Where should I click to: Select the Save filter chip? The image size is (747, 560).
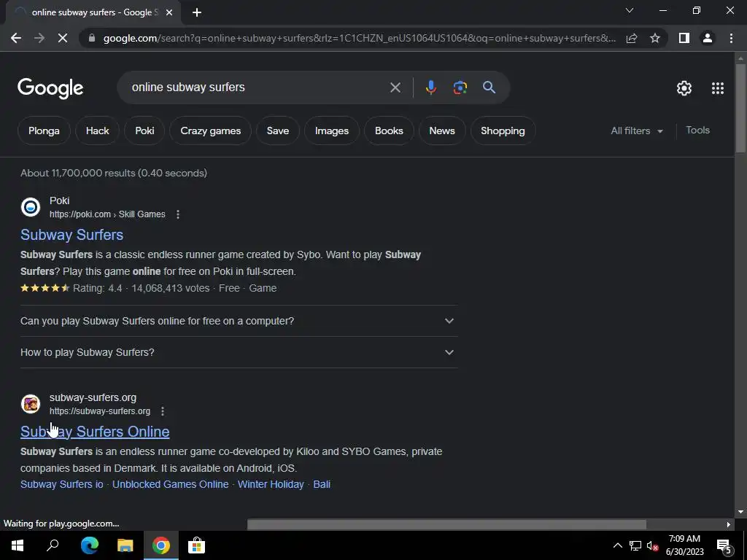click(x=278, y=131)
